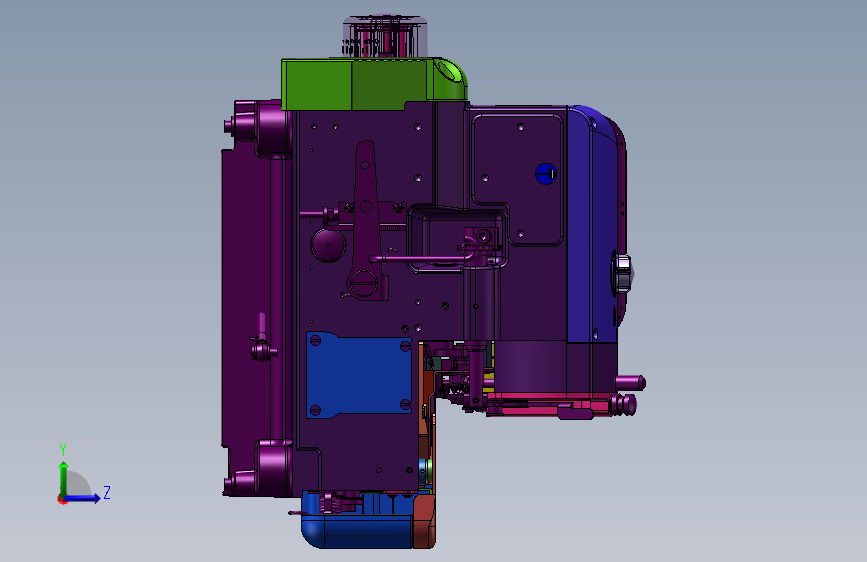Select the hex knob on the machine's right edge
867x562 pixels.
(x=621, y=273)
